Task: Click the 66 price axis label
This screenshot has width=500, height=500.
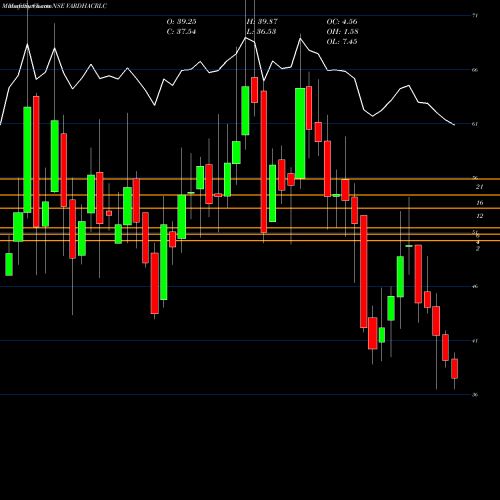Action: pos(475,70)
